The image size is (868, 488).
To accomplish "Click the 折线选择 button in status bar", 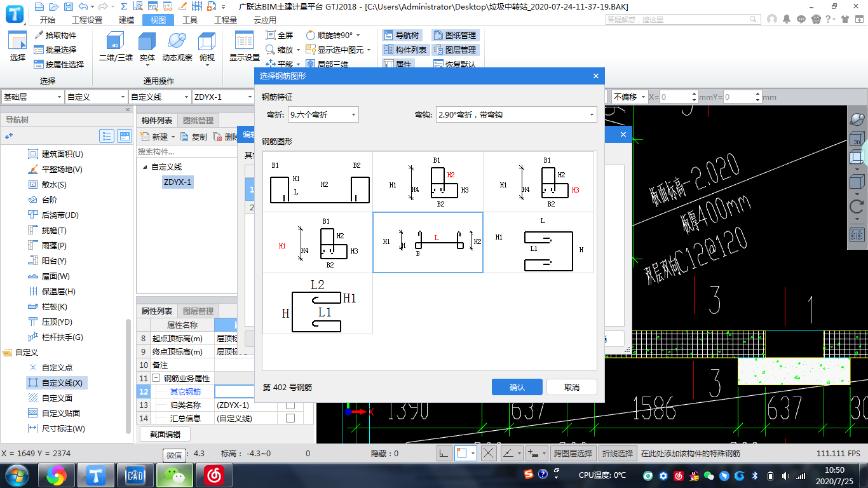I will click(x=618, y=453).
